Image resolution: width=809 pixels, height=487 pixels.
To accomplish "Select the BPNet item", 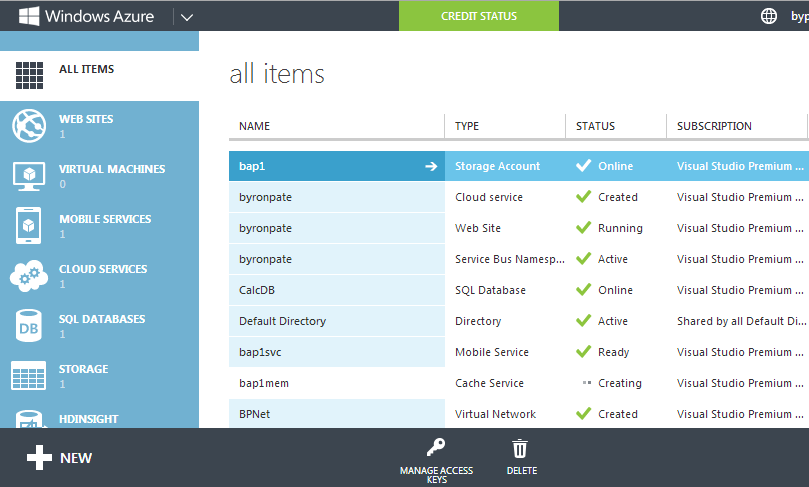I will click(254, 414).
